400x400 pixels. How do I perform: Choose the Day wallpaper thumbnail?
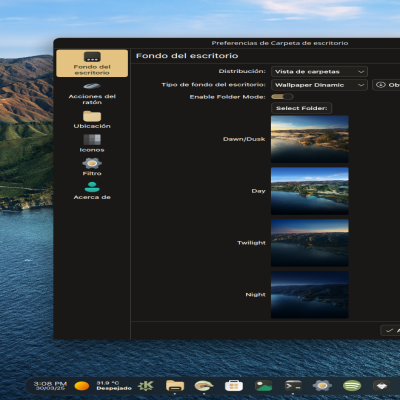310,191
